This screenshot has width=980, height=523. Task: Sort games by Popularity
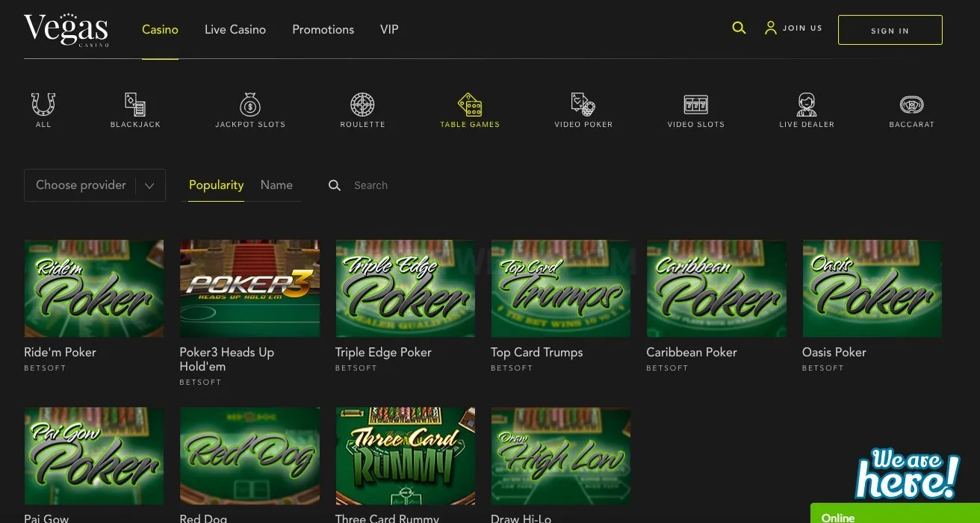216,185
